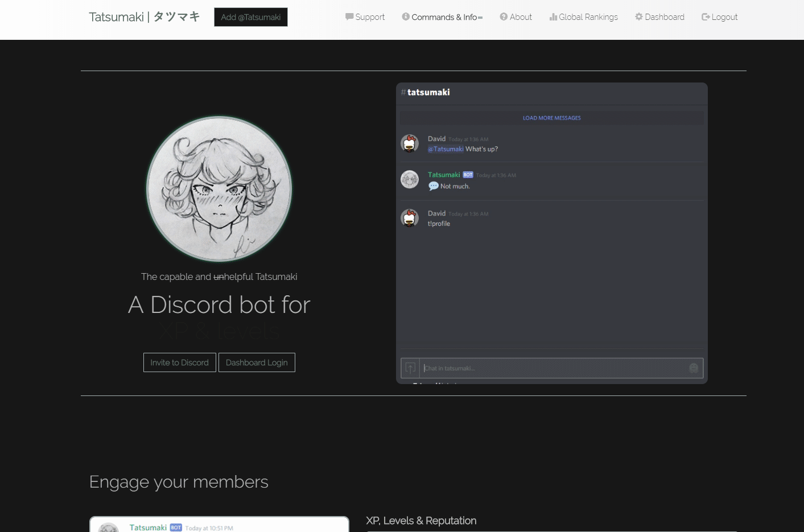Click Invite to Discord button
This screenshot has height=532, width=804.
(x=179, y=362)
